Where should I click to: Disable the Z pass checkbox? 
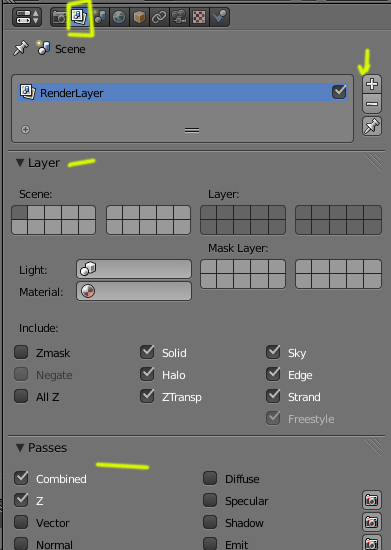point(21,500)
